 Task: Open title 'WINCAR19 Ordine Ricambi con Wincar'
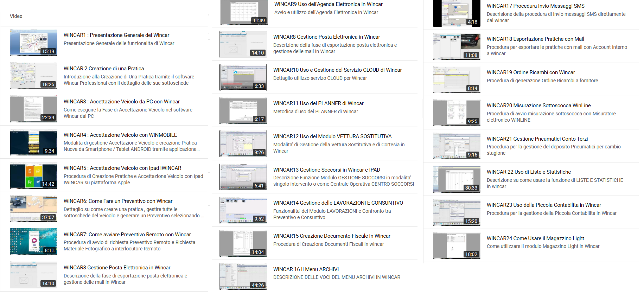coord(531,72)
